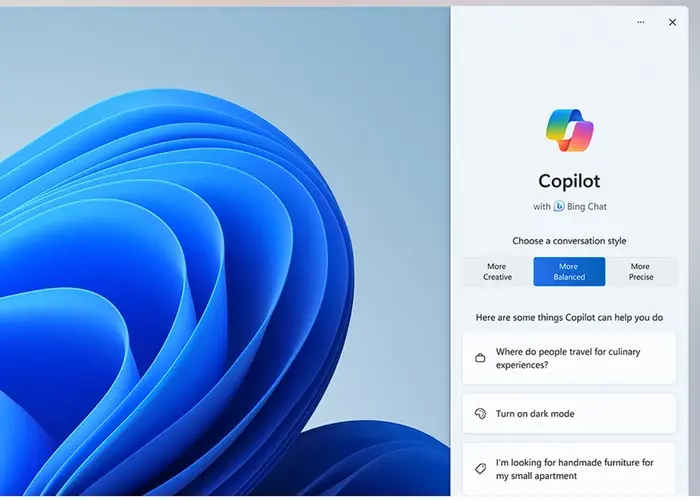Select the More Balanced conversation style
Image resolution: width=700 pixels, height=500 pixels.
click(569, 271)
